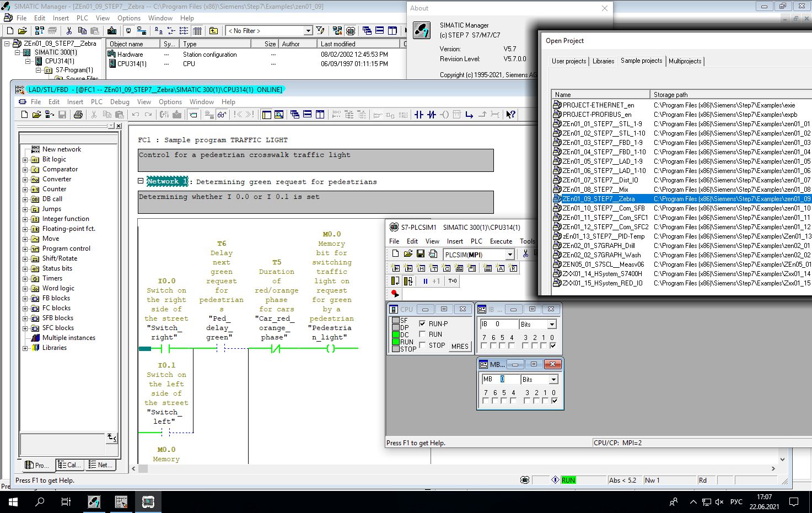Toggle bit 7 of input byte IB 0

484,345
